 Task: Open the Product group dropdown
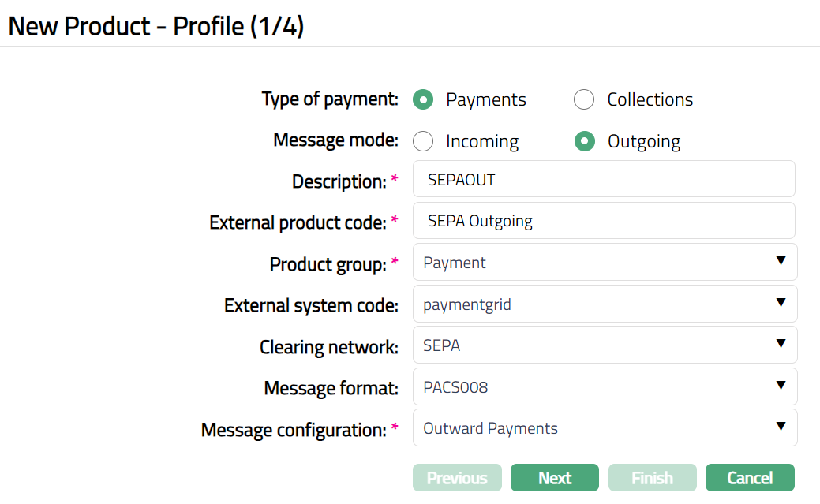(604, 263)
